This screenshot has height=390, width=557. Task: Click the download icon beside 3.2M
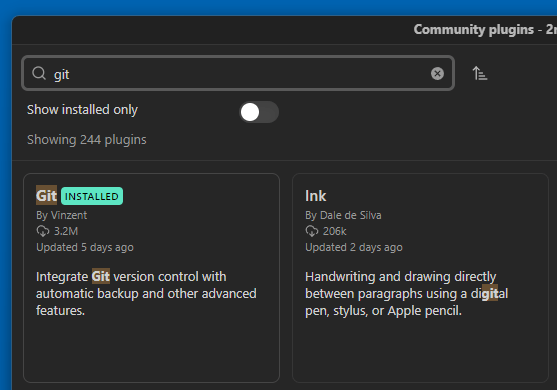pos(43,231)
